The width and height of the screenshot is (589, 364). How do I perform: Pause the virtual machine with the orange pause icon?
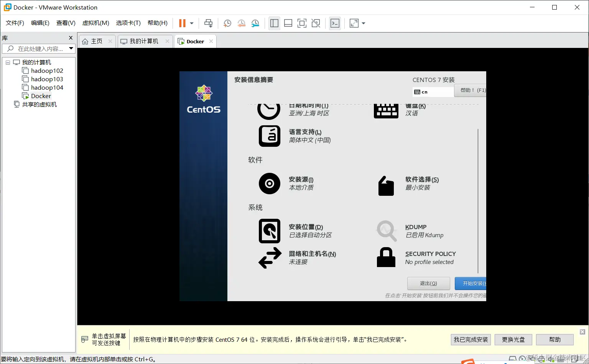tap(183, 23)
